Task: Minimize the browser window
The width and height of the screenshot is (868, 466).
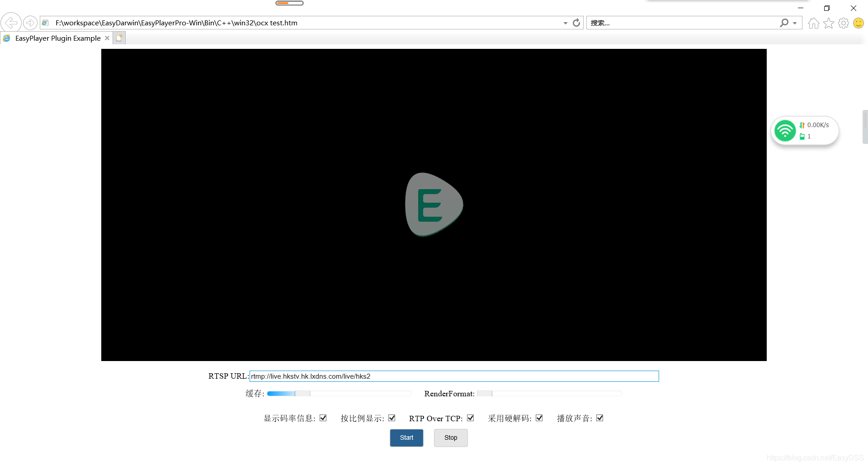Action: [801, 8]
